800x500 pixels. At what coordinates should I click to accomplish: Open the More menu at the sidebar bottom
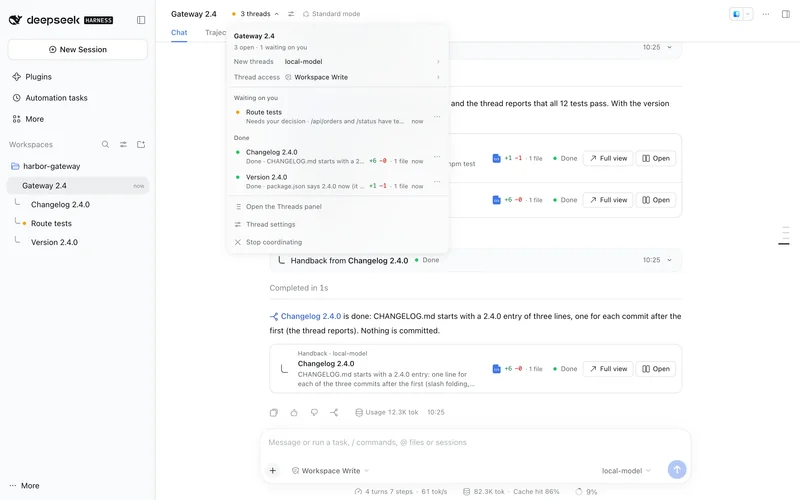tap(24, 486)
